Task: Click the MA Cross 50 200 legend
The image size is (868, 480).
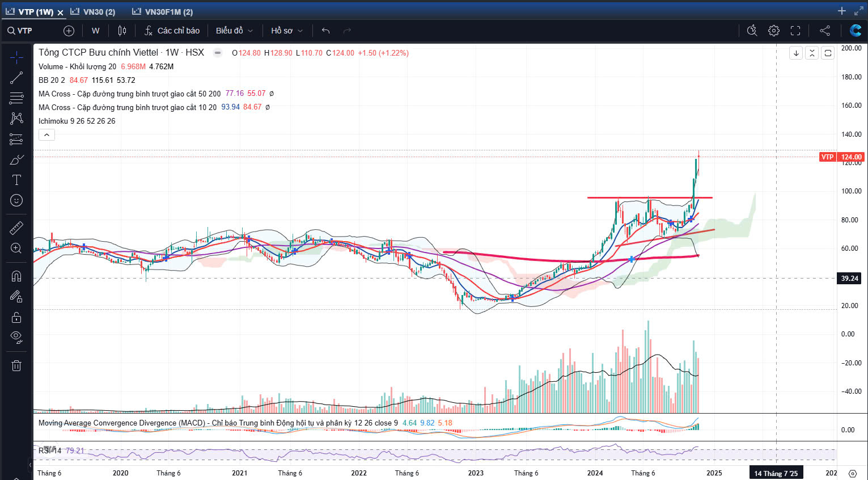Action: (129, 94)
